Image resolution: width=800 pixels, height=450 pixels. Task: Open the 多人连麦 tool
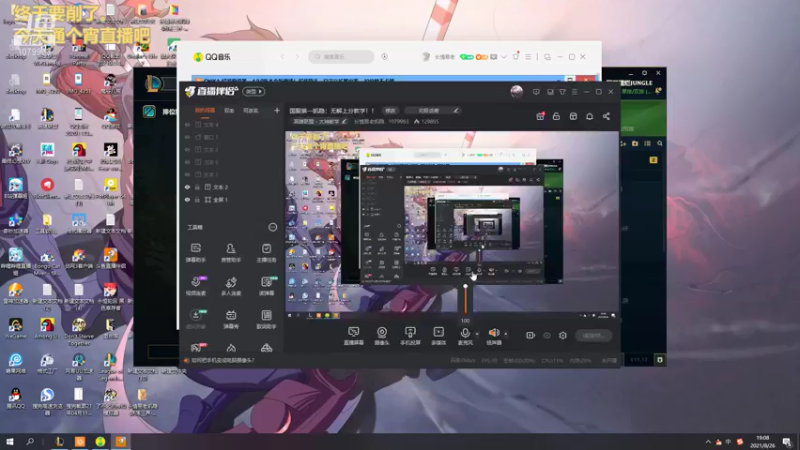tap(231, 286)
